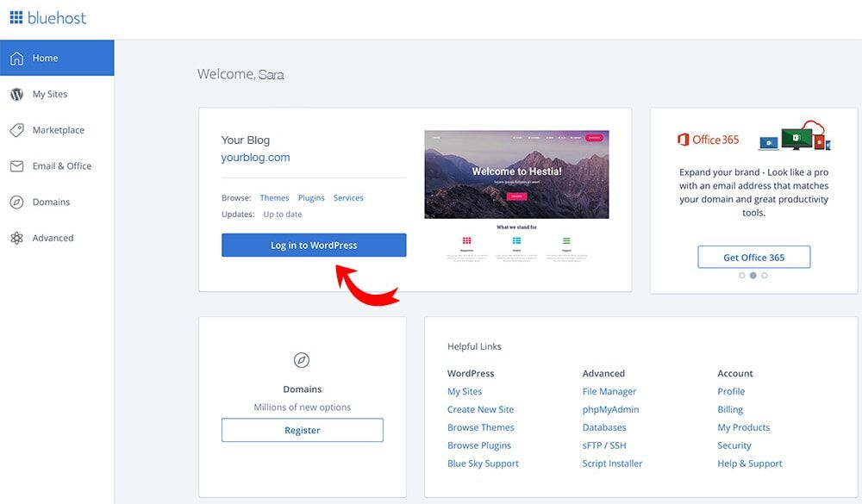Click the Get Office 365 button

(x=753, y=258)
